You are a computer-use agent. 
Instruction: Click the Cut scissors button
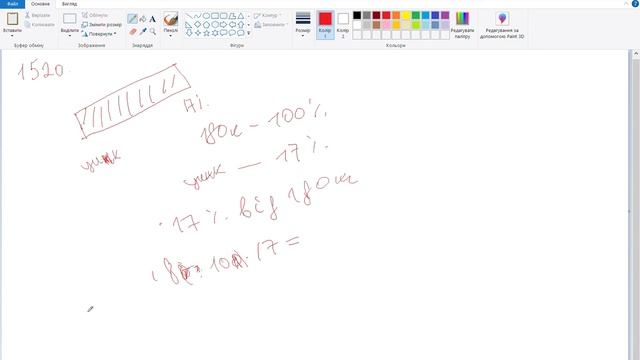(37, 15)
